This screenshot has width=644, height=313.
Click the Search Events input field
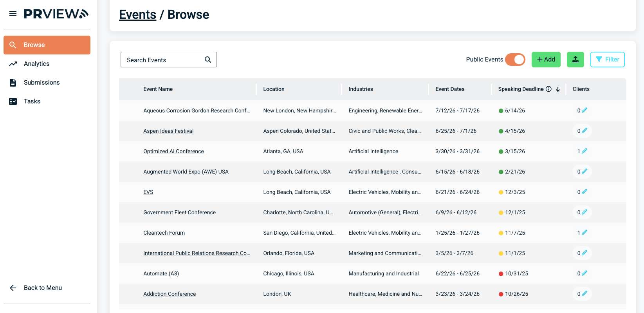[162, 60]
